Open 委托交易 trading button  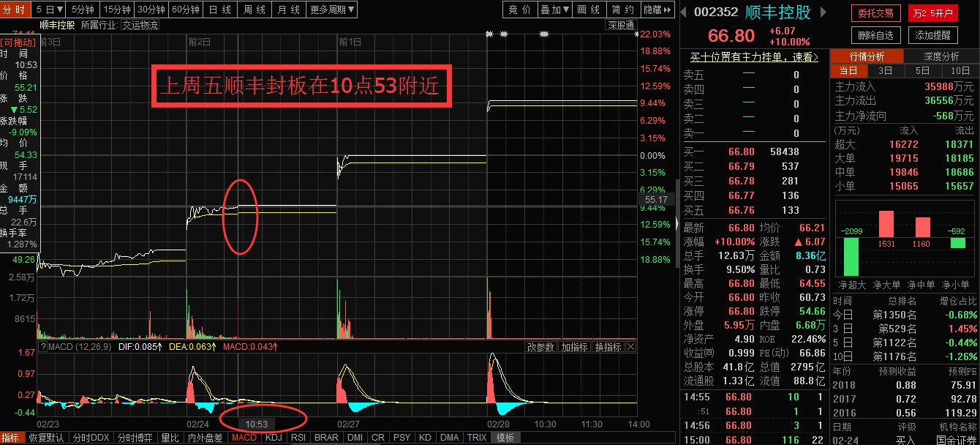point(875,13)
